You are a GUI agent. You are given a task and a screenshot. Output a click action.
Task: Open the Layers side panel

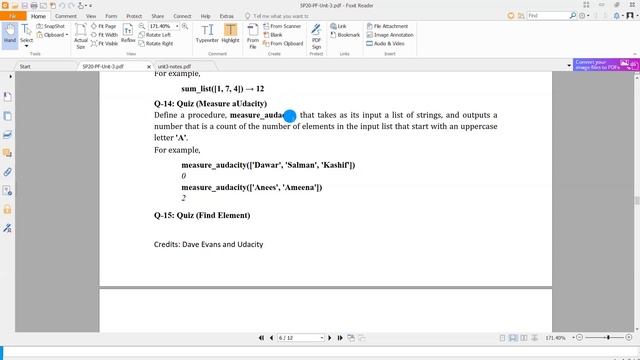[7, 135]
